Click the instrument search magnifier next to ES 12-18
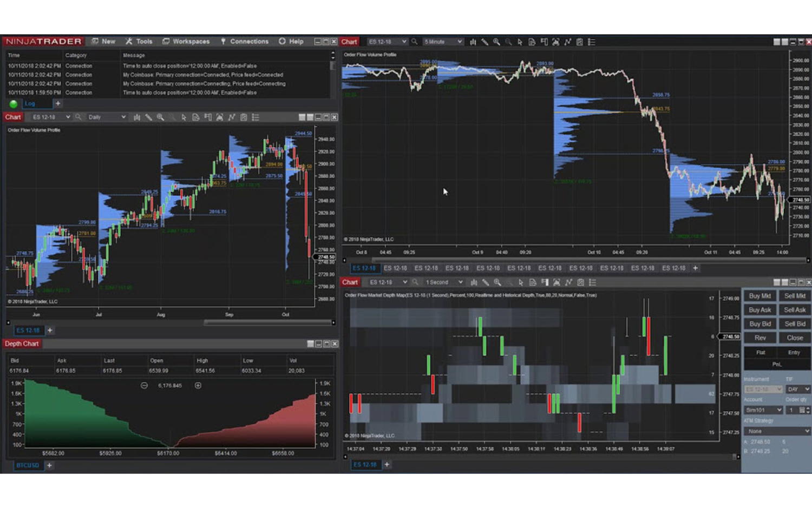812x508 pixels. click(414, 41)
